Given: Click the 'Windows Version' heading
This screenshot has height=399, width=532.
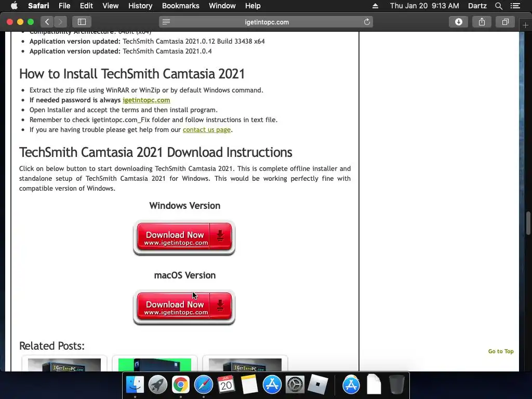Looking at the screenshot, I should 184,206.
